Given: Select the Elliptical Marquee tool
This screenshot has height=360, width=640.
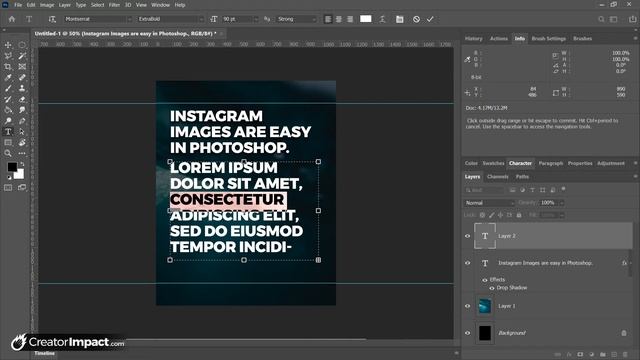Looking at the screenshot, I should coord(22,45).
